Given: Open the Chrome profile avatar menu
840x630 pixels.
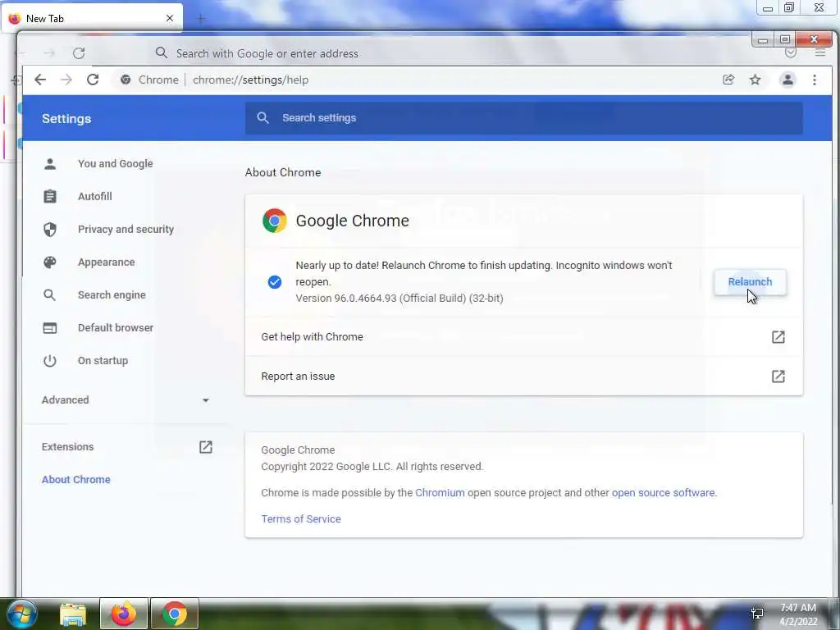Looking at the screenshot, I should point(787,80).
